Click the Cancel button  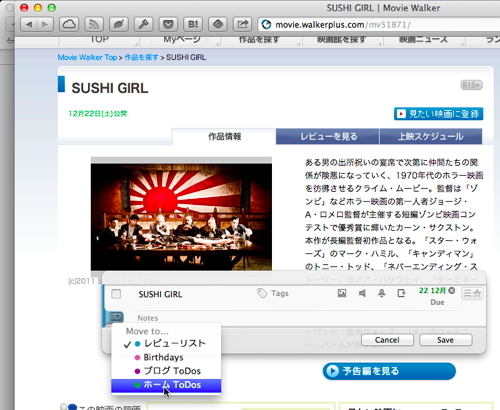387,340
